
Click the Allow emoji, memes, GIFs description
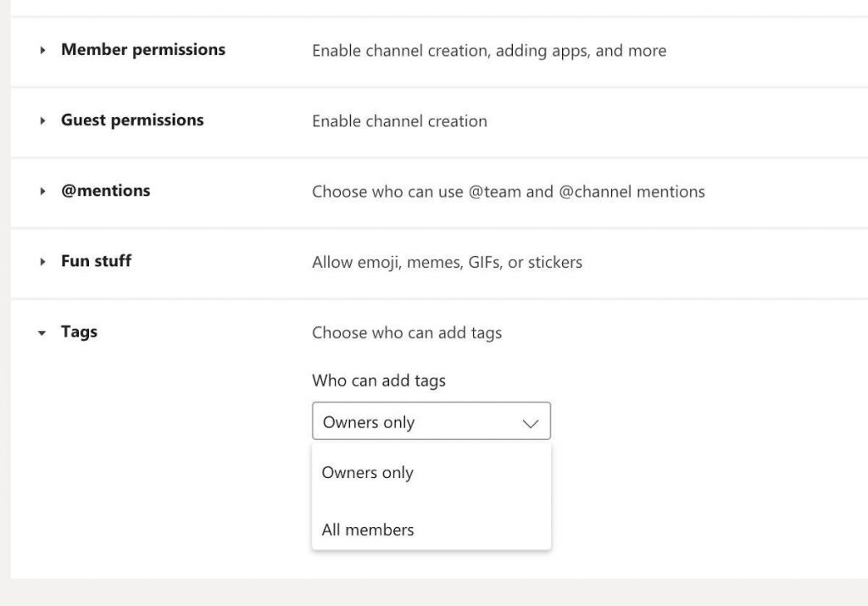(447, 262)
